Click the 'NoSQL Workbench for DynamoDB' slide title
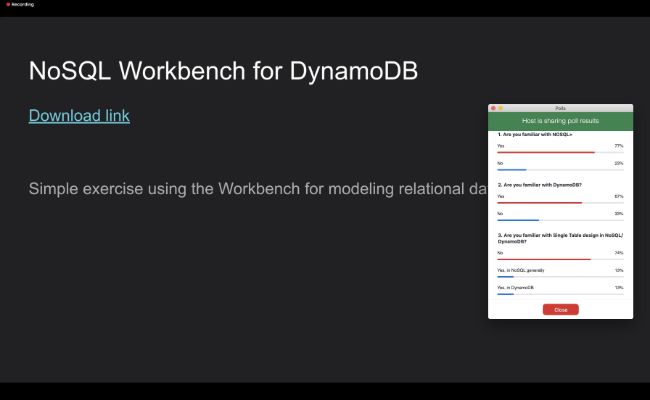 (x=223, y=71)
